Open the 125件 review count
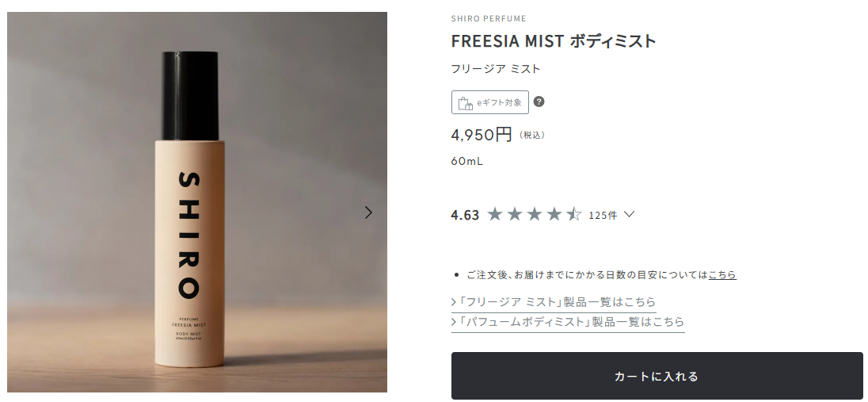Viewport: 868px width, 402px height. [x=603, y=215]
